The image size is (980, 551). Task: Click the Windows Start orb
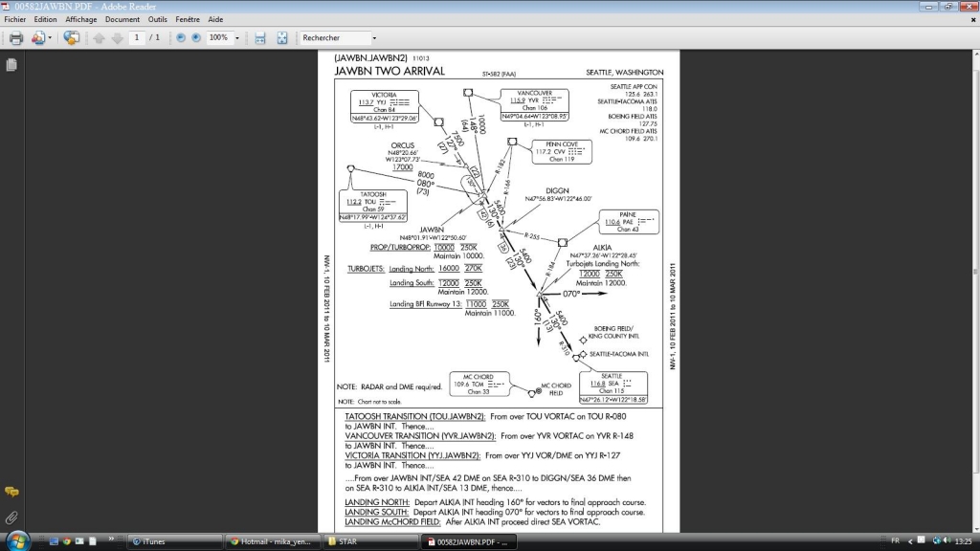[x=16, y=540]
